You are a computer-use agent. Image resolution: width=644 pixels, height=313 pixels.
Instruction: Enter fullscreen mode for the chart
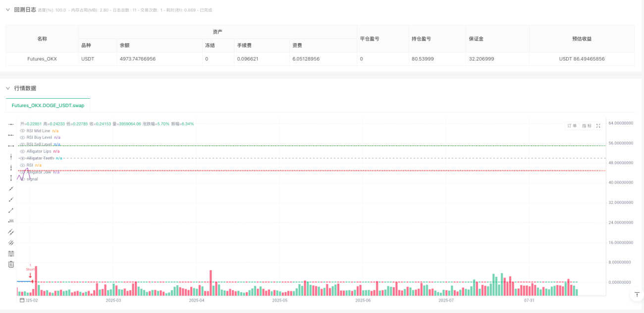pos(598,126)
